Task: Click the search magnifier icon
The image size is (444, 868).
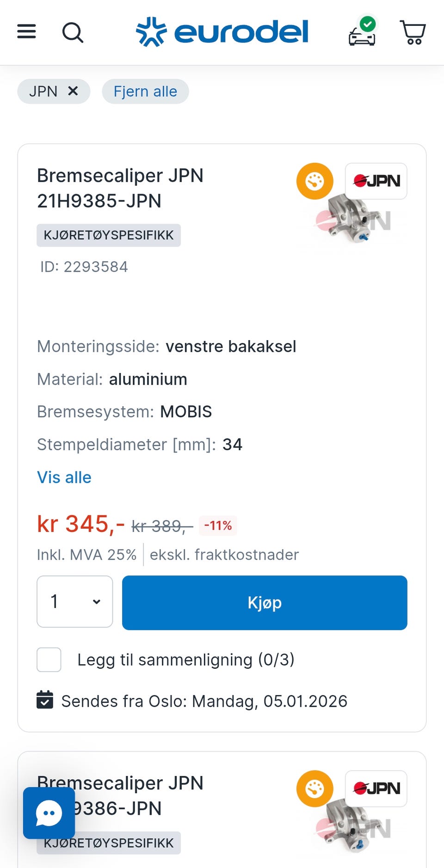Action: coord(73,32)
